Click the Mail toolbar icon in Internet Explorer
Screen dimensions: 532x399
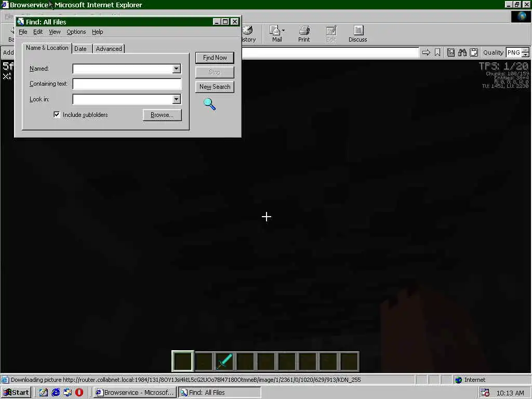(x=277, y=34)
